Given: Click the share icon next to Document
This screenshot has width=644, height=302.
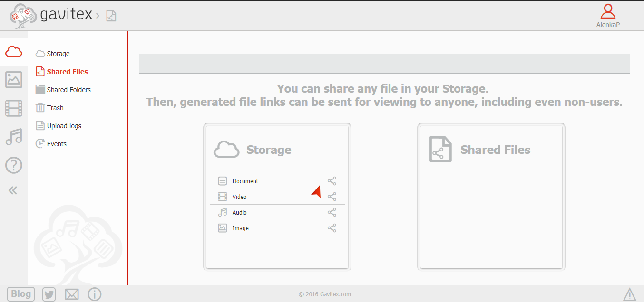Looking at the screenshot, I should click(x=332, y=181).
